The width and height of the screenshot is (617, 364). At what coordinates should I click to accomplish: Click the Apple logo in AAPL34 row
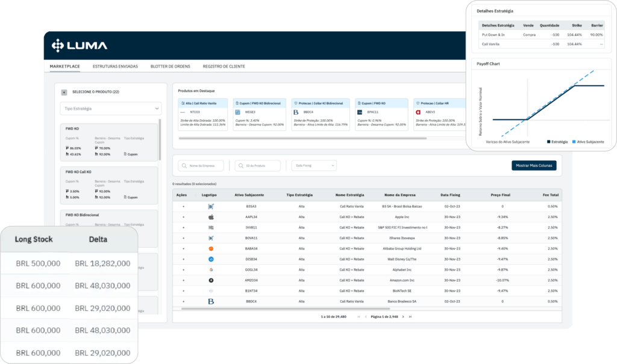click(x=211, y=216)
